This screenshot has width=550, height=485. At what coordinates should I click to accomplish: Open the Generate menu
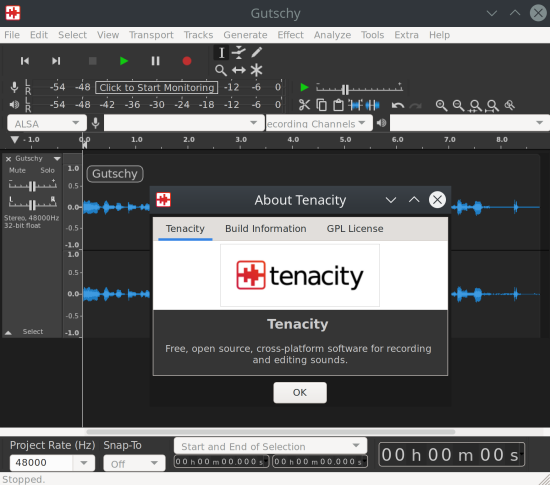click(245, 35)
